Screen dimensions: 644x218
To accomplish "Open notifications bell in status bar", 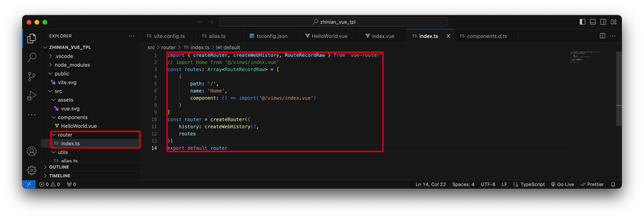I will click(x=613, y=184).
